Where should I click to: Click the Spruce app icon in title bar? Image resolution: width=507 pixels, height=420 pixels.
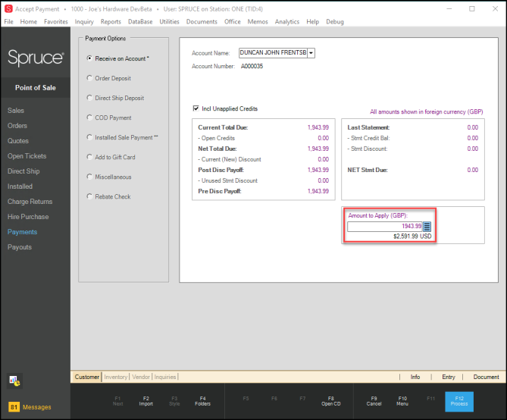coord(8,9)
